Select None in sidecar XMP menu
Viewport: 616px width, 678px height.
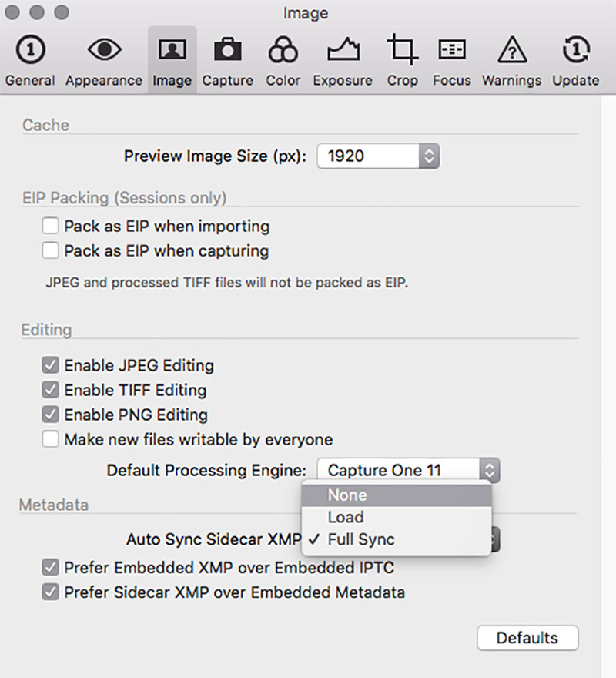[397, 495]
